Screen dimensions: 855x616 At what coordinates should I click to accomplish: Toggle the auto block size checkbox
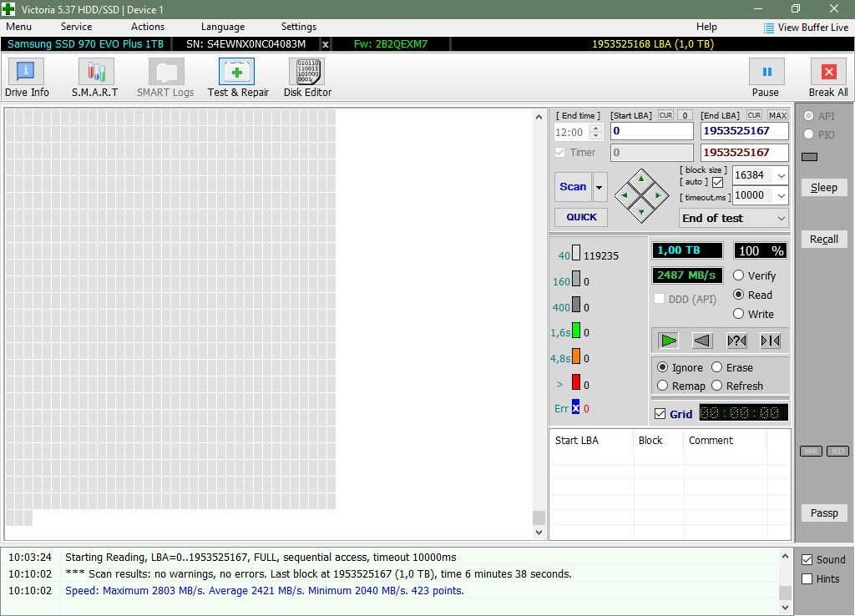pos(717,182)
